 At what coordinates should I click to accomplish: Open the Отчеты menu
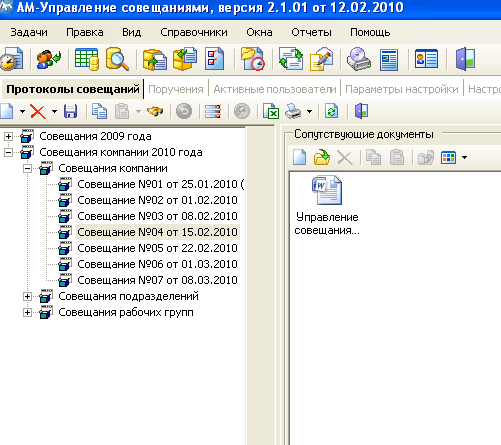click(311, 32)
